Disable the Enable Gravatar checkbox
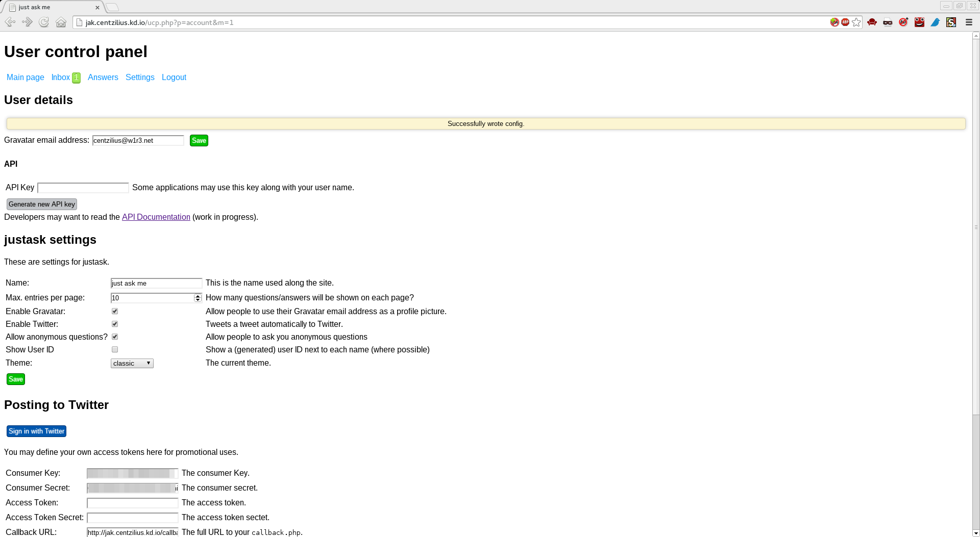 115,311
